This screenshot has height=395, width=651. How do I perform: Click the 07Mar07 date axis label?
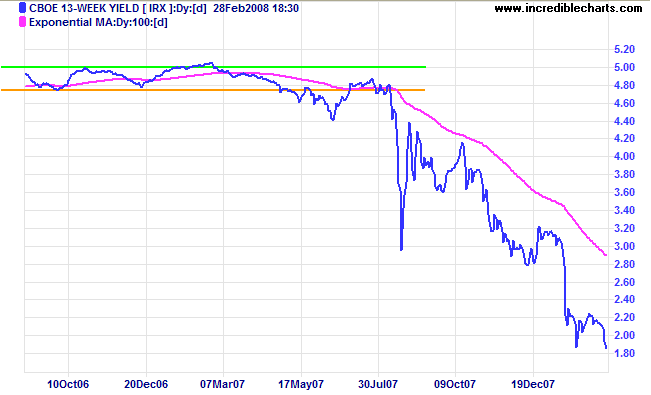223,384
